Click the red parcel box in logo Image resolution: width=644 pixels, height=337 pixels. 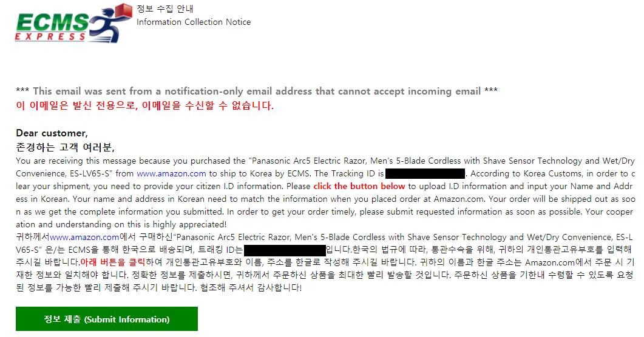[124, 10]
